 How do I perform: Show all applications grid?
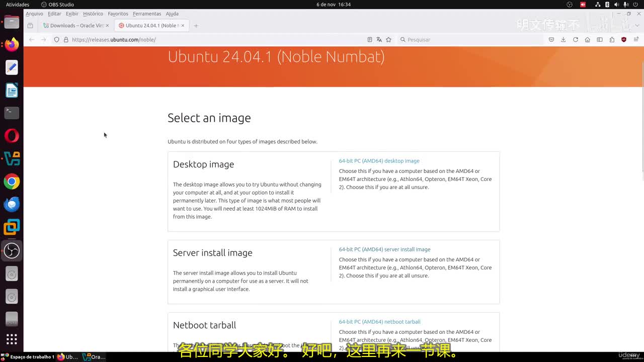(12, 338)
